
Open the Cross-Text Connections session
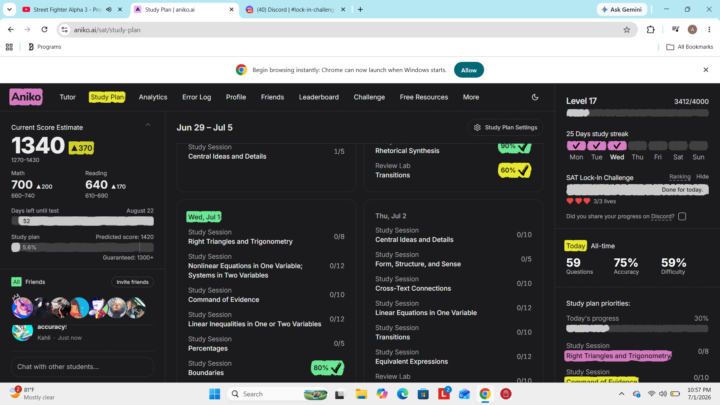pyautogui.click(x=453, y=284)
